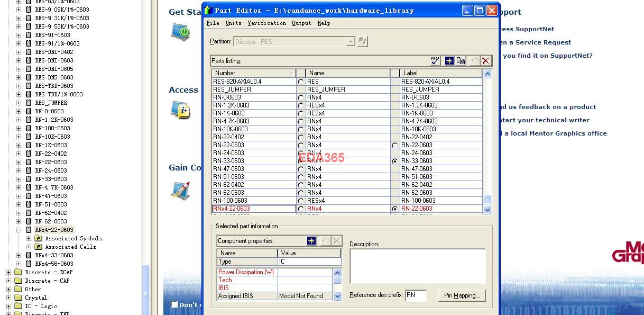Expand the Discrete - ECAP tree node
Viewport: 644px width, 315px height.
(x=9, y=272)
